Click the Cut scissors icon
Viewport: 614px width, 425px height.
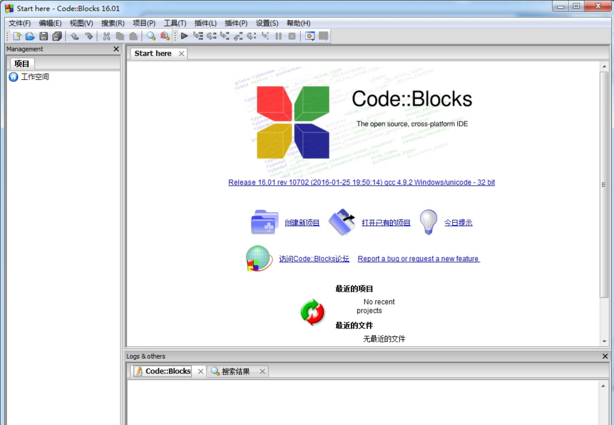pos(106,36)
